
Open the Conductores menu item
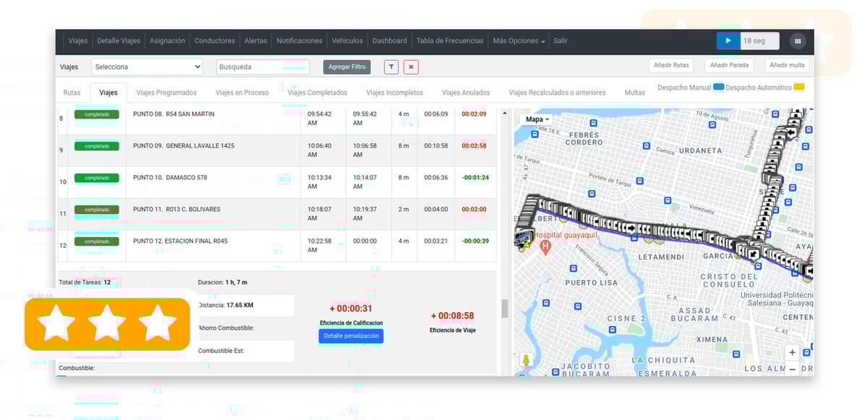(x=215, y=41)
